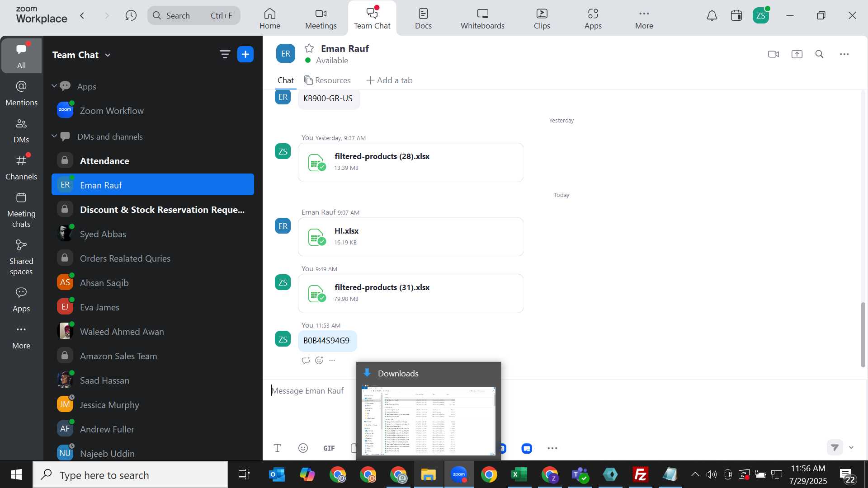Open chat header more options ellipsis
Screen dimensions: 868x488
pos(844,54)
